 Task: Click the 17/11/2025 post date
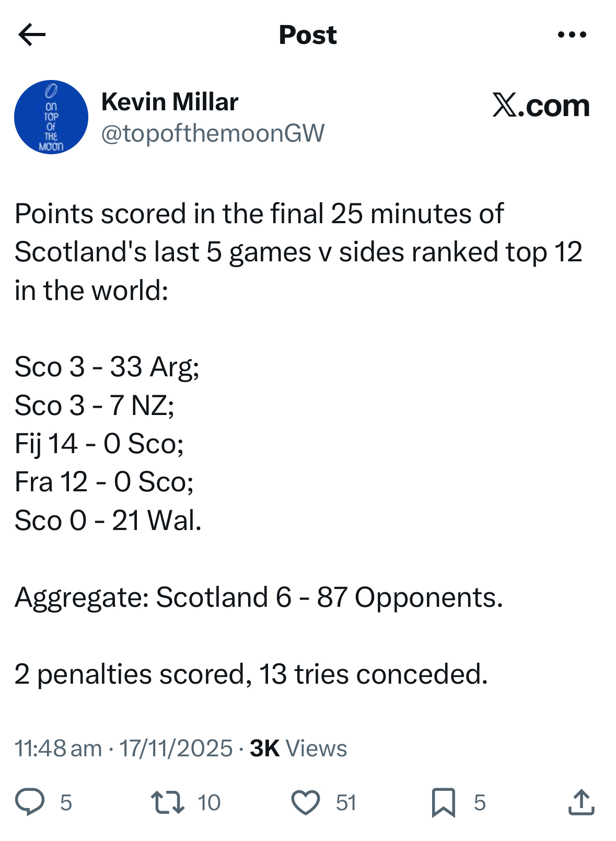pos(176,748)
